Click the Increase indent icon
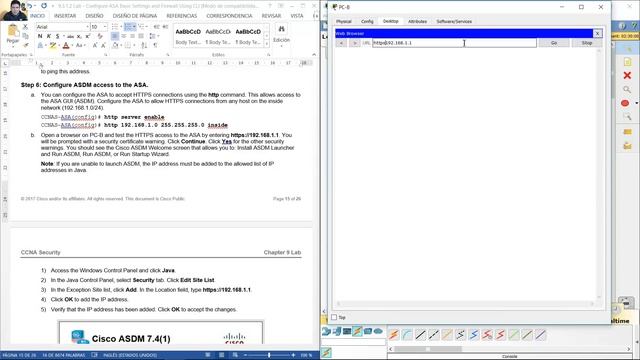The image size is (640, 360). pos(165,27)
